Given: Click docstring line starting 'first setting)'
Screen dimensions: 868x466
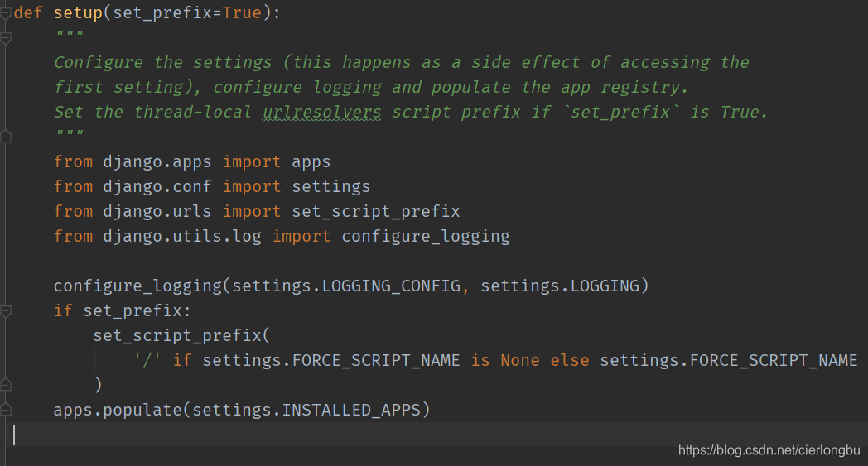Looking at the screenshot, I should tap(371, 88).
